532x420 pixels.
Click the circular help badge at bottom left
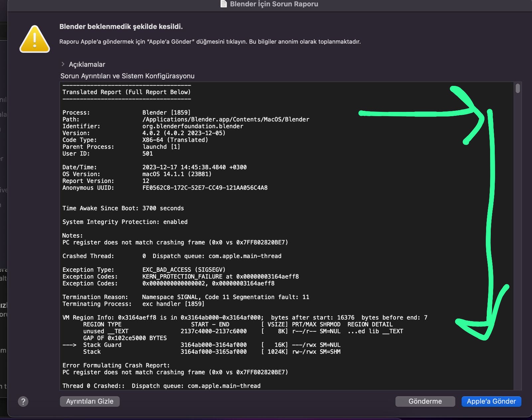[x=23, y=402]
